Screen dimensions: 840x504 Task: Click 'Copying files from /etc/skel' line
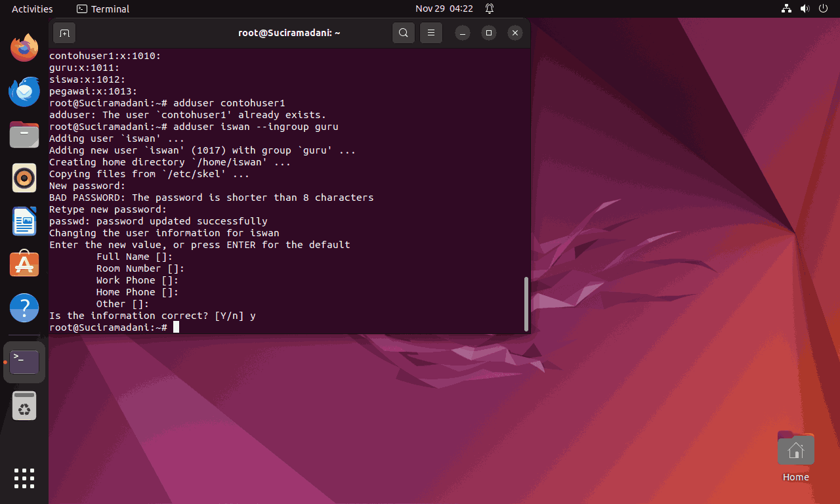coord(149,174)
